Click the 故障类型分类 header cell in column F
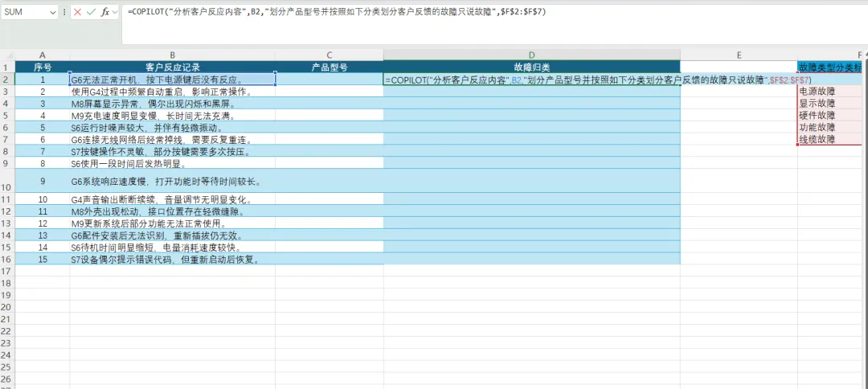Viewport: 868px width, 389px height. tap(829, 67)
